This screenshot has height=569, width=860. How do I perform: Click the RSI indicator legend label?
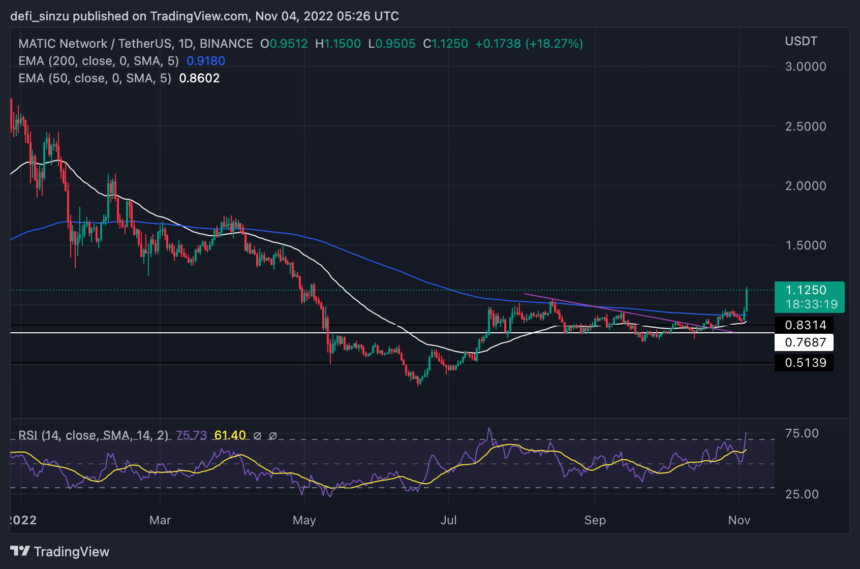point(92,435)
